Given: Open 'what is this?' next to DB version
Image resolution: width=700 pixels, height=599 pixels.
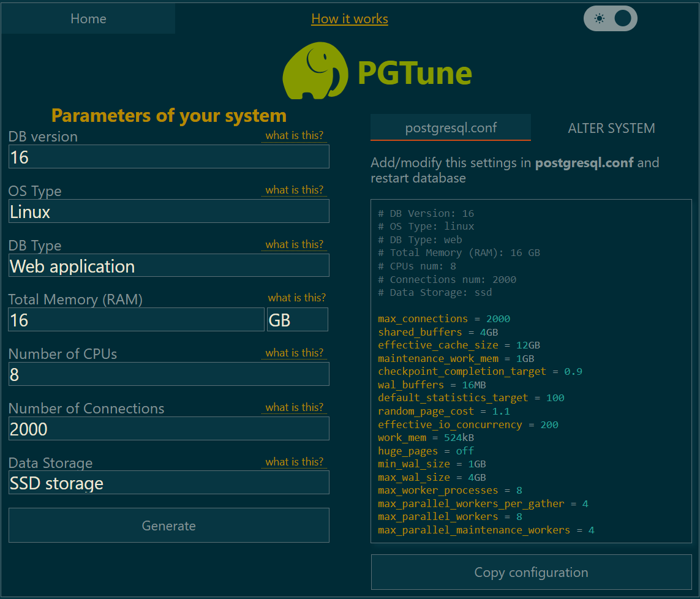Looking at the screenshot, I should [x=294, y=135].
